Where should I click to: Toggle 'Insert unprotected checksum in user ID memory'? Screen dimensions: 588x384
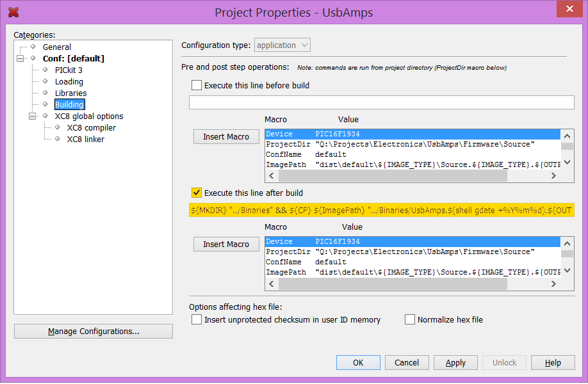[197, 319]
